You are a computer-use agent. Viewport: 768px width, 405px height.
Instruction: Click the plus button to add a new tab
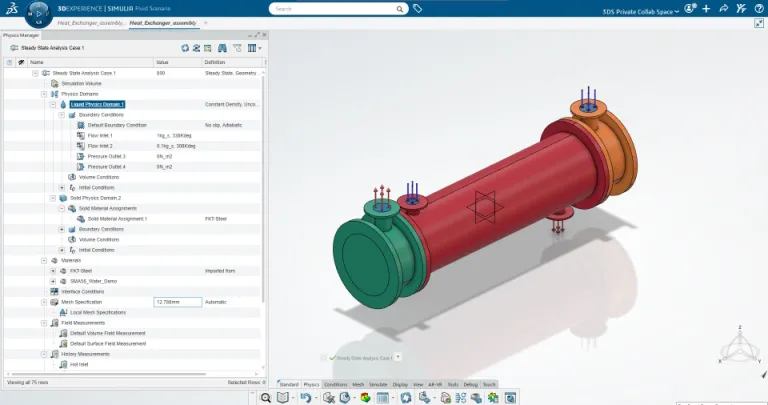point(206,23)
